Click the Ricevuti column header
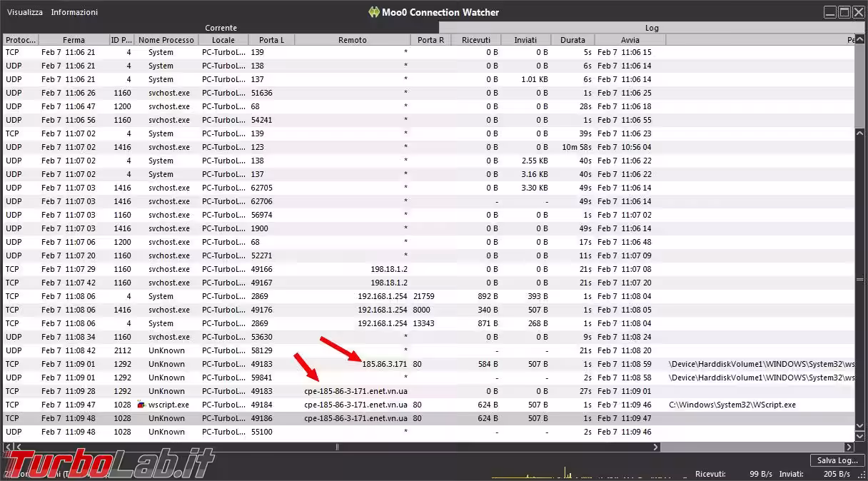This screenshot has height=481, width=868. [476, 40]
